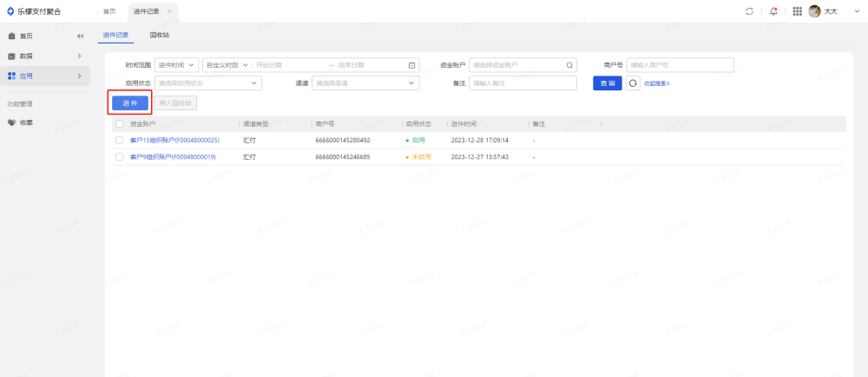The height and width of the screenshot is (377, 868).
Task: Click the orange 未启用 status
Action: [x=422, y=156]
